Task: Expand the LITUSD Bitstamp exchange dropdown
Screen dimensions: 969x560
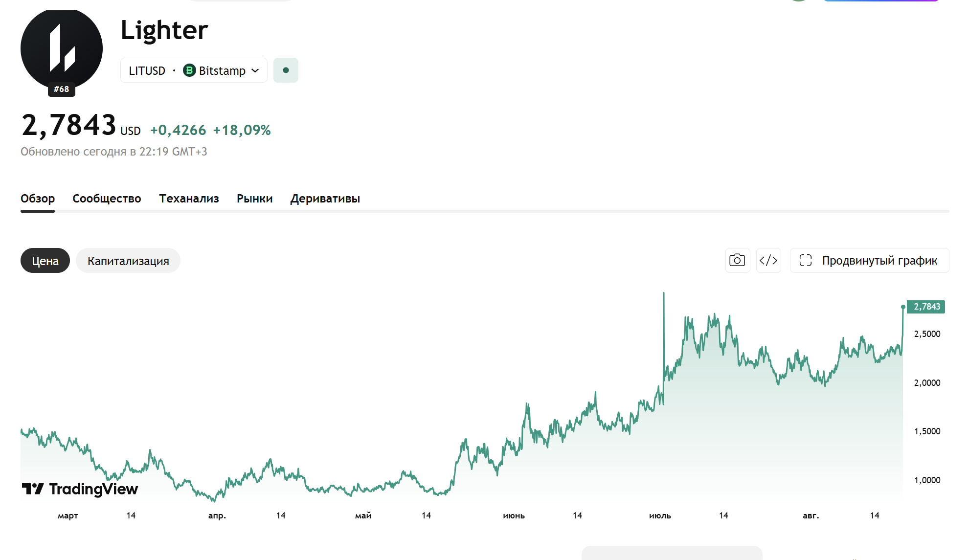Action: (x=194, y=70)
